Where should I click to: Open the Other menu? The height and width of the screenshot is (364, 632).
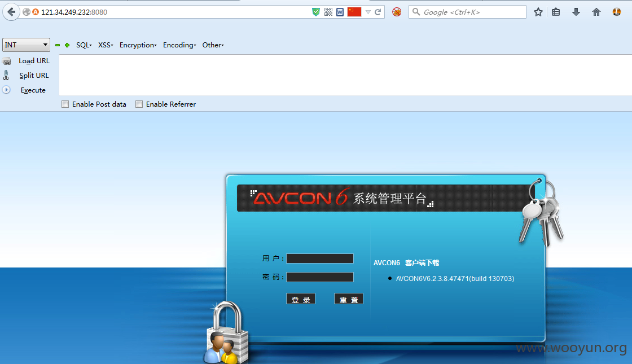(213, 45)
